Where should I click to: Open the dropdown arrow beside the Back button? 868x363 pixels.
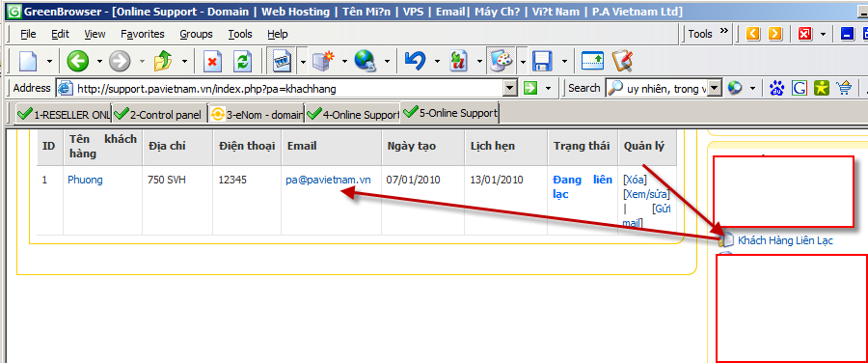click(x=99, y=61)
